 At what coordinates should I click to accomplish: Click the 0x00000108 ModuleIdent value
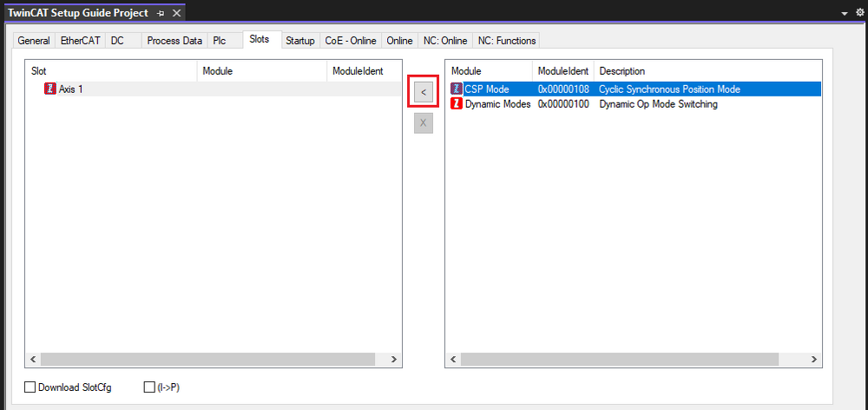563,89
